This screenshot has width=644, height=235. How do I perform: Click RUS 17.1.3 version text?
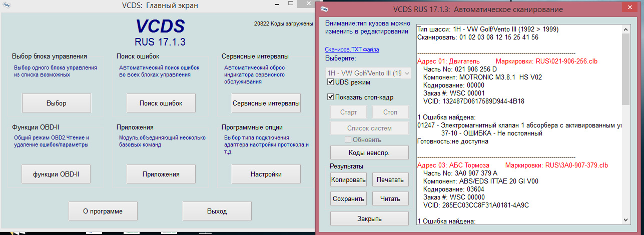(160, 41)
